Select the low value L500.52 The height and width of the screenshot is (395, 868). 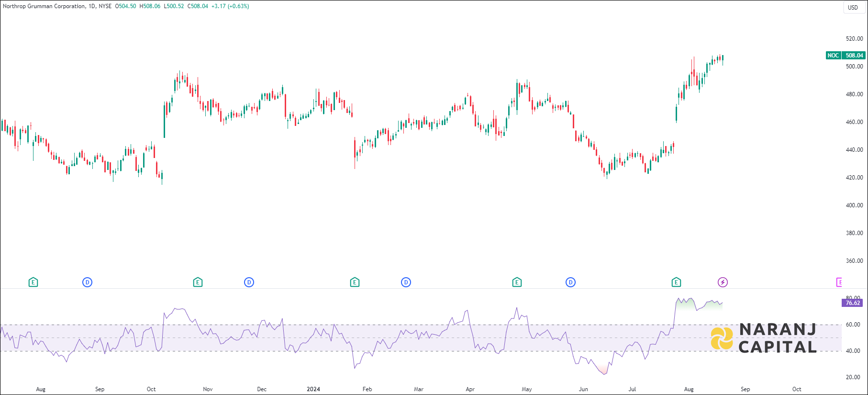tap(174, 6)
